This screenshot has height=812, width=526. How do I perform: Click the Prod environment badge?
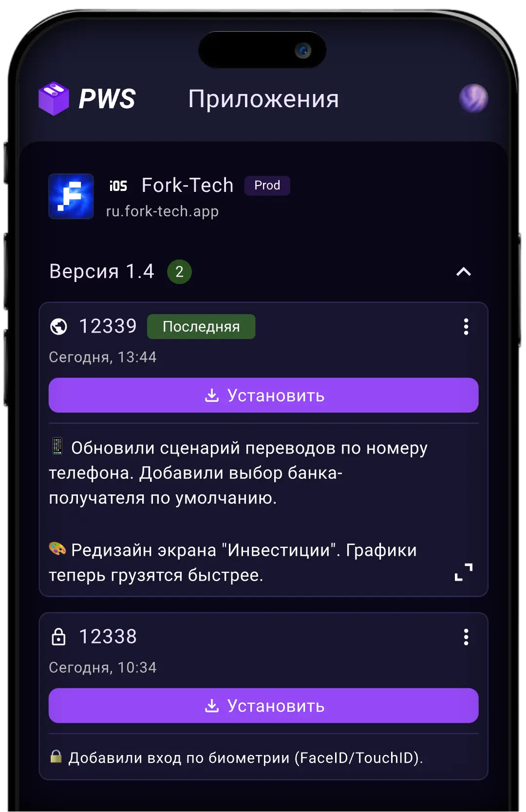click(x=267, y=186)
